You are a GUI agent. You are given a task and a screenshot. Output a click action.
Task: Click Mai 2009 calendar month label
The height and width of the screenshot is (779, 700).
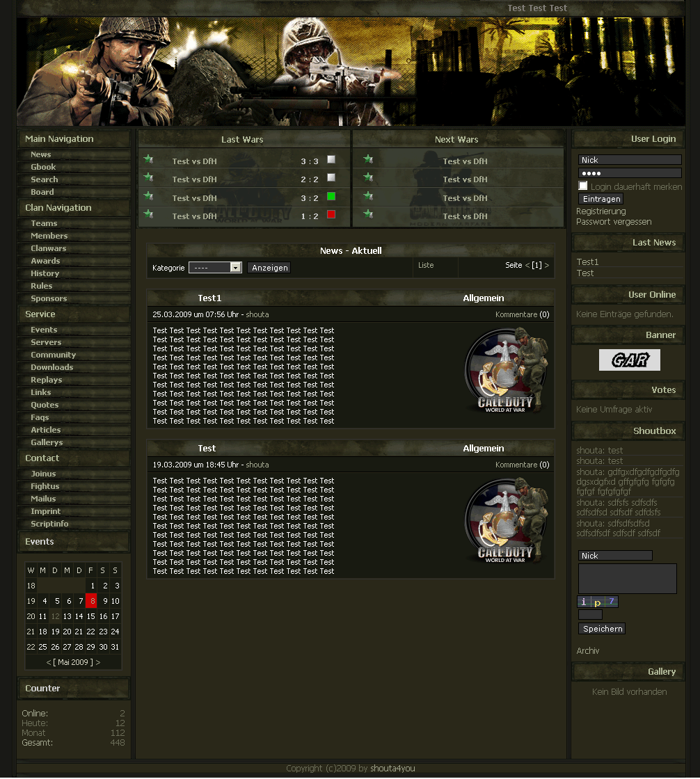click(x=73, y=662)
